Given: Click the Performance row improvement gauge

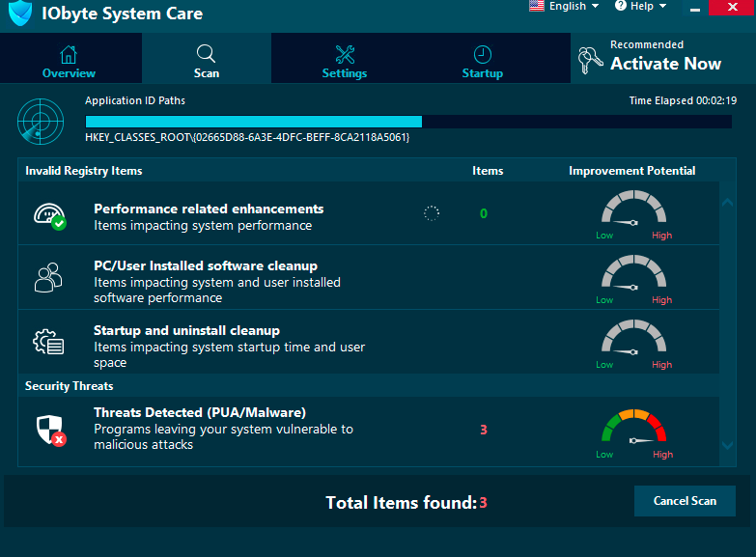Looking at the screenshot, I should (633, 214).
